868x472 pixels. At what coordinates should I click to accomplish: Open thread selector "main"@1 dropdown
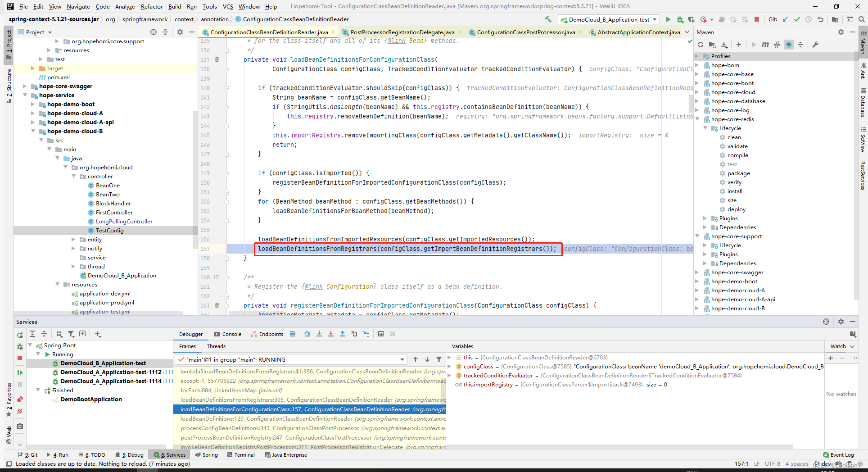[x=291, y=359]
